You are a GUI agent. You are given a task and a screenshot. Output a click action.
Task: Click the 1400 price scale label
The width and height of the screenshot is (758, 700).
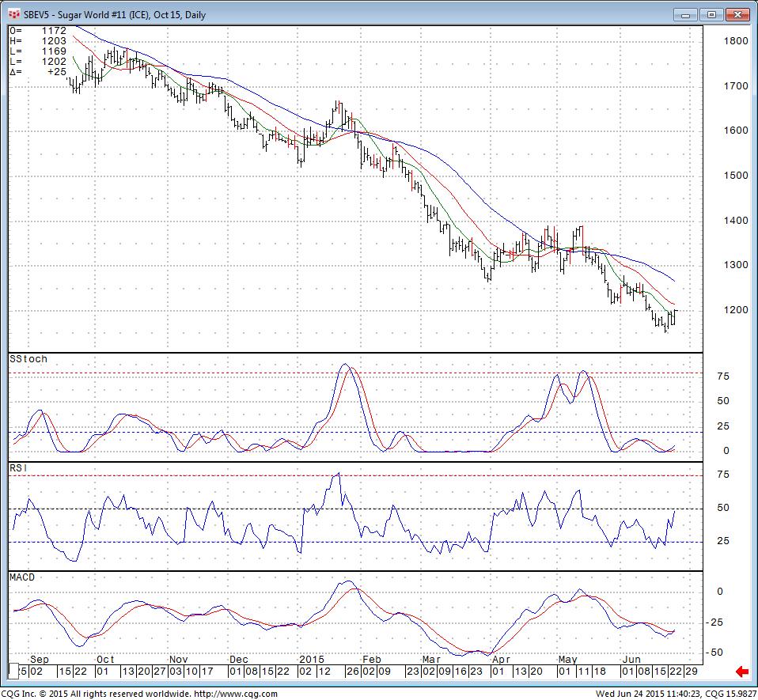736,221
